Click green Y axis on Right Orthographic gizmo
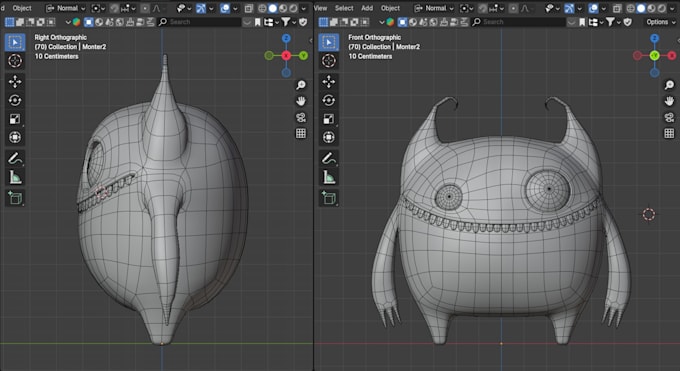680x371 pixels. [x=303, y=56]
